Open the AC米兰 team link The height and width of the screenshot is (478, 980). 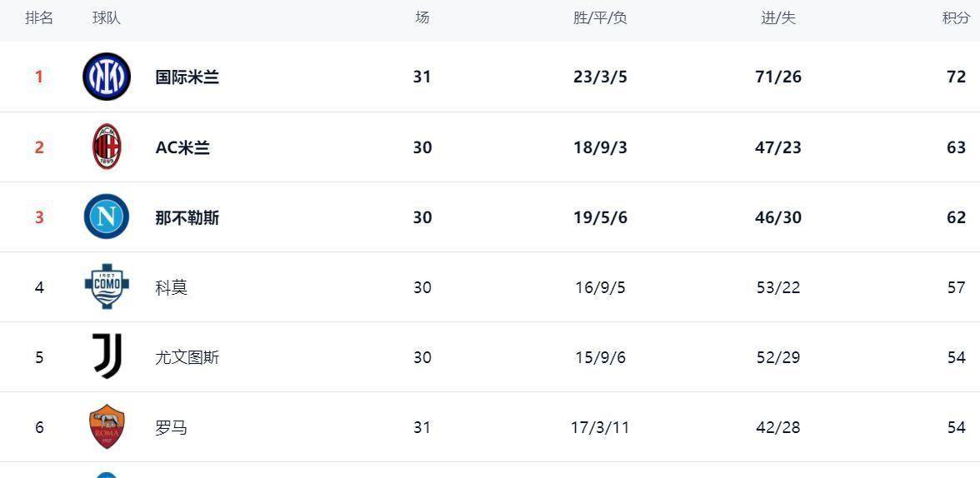[182, 147]
